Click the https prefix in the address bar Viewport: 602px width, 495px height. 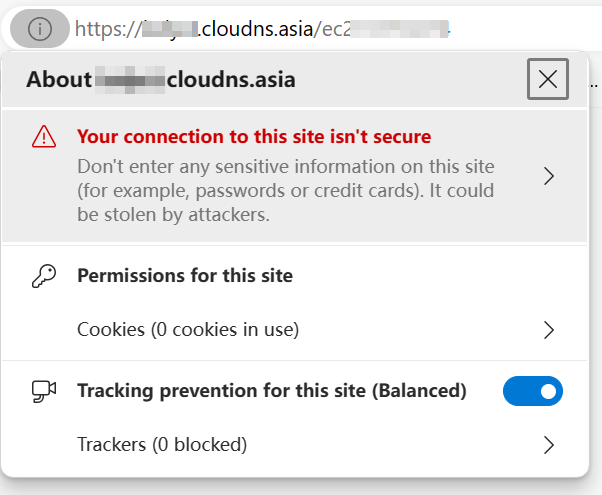[x=105, y=29]
